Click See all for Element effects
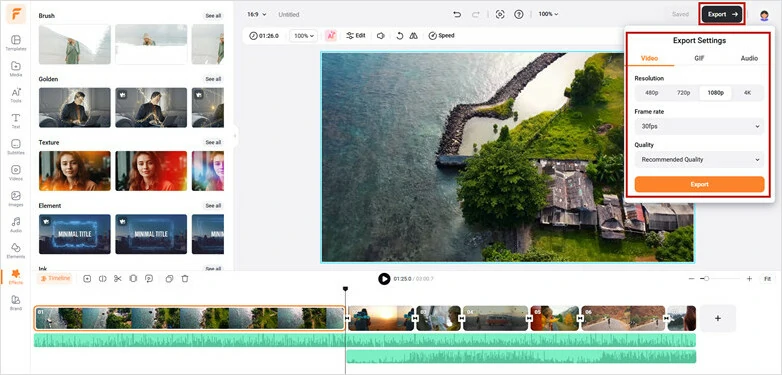 tap(213, 206)
